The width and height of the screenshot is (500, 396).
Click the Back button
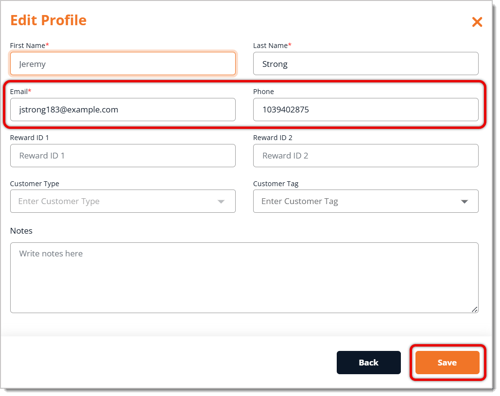pyautogui.click(x=369, y=362)
